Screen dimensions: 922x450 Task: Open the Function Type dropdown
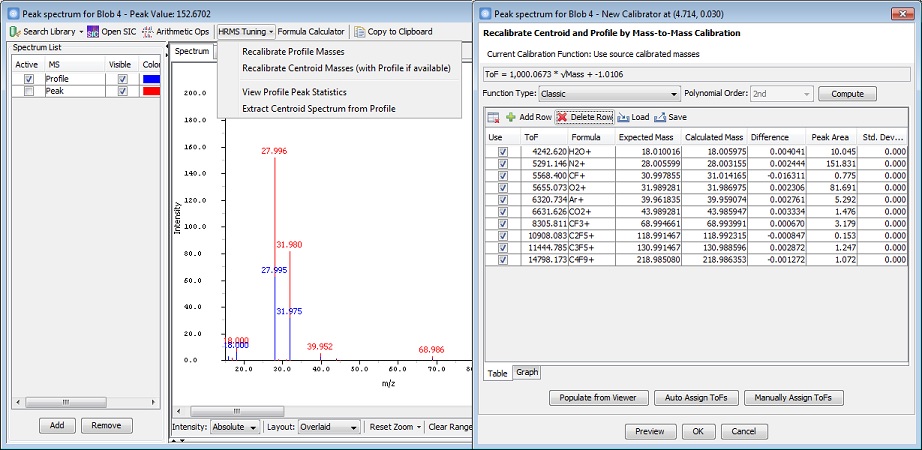pos(609,93)
